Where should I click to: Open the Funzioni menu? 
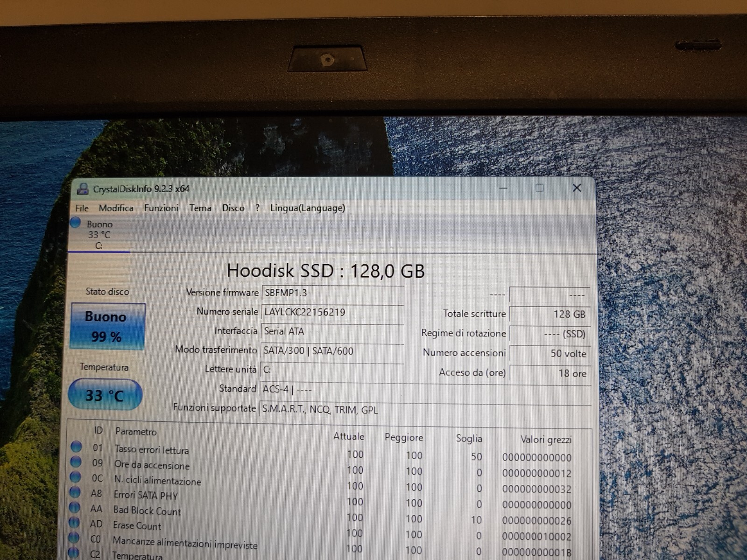tap(161, 208)
